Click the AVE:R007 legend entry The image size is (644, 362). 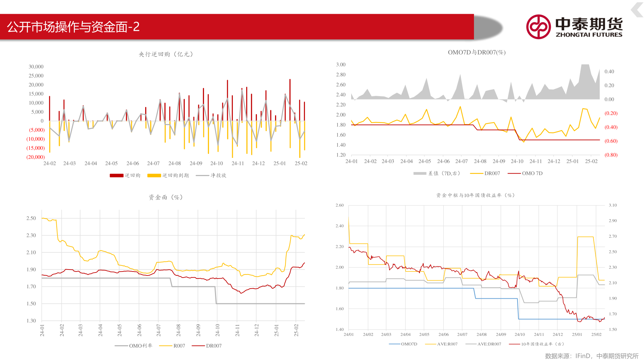point(447,344)
